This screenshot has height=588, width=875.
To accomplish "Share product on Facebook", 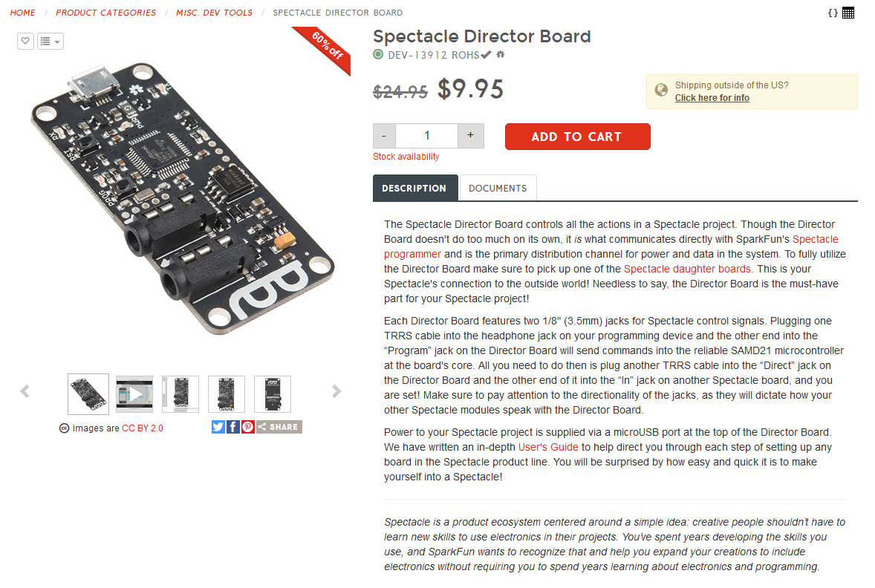I will point(232,427).
